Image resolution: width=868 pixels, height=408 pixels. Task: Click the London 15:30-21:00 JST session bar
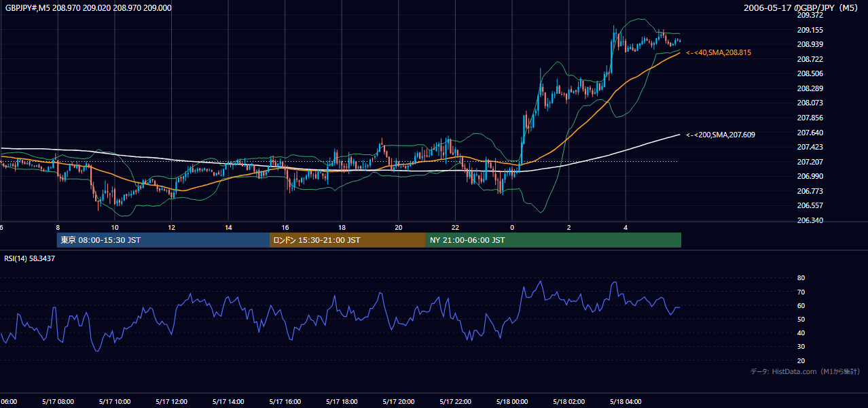pos(348,240)
